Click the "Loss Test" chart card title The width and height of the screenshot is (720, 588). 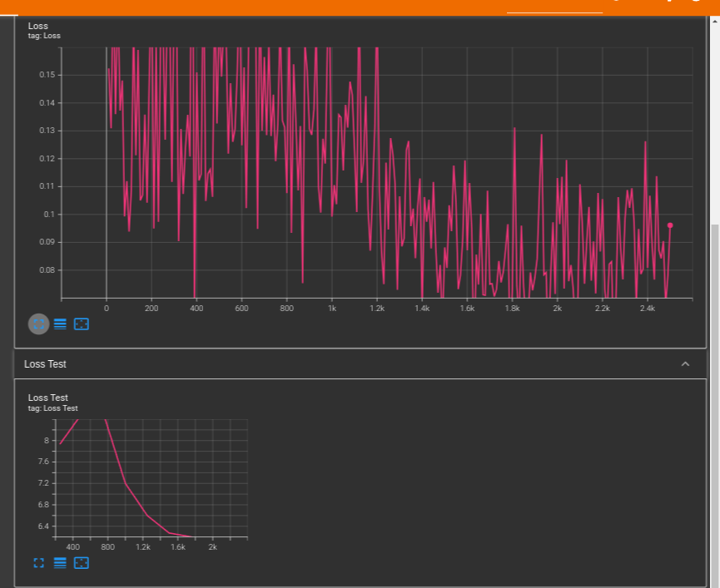[x=48, y=398]
